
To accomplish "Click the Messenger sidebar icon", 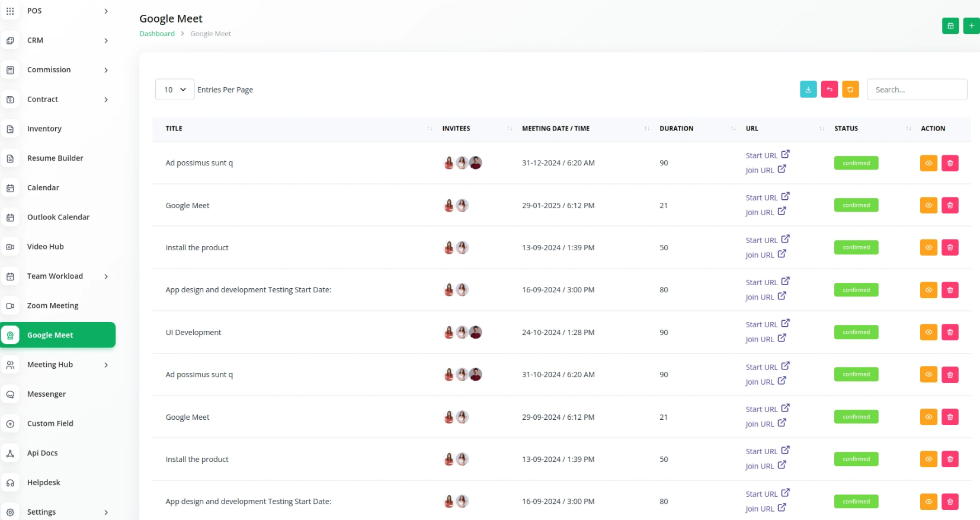I will coord(10,394).
